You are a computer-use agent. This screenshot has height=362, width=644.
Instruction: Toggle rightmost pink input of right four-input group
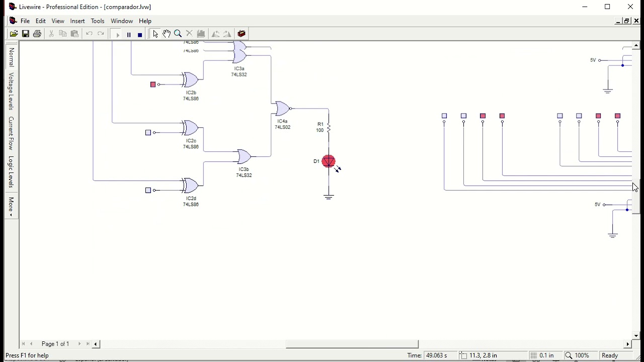617,116
